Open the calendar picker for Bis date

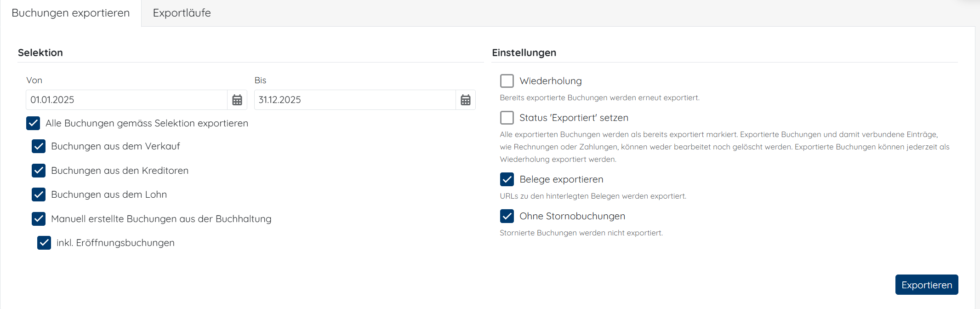point(465,100)
